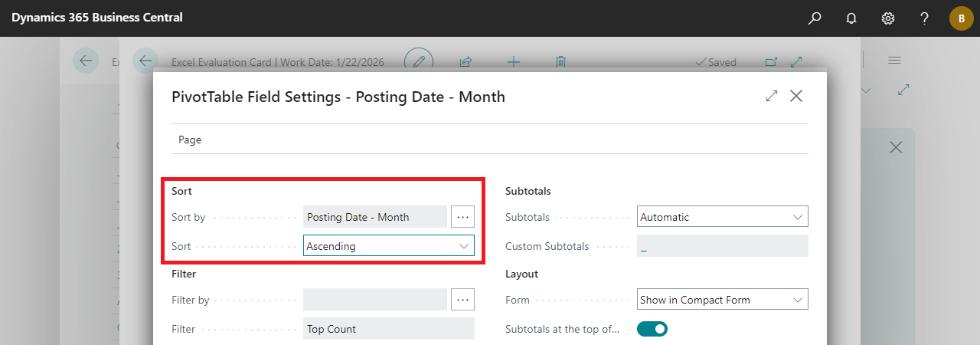
Task: Click the user account avatar B
Action: click(x=961, y=18)
